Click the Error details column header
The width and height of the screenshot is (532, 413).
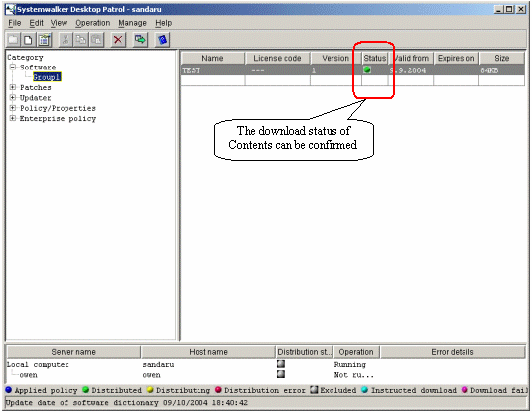click(x=453, y=352)
